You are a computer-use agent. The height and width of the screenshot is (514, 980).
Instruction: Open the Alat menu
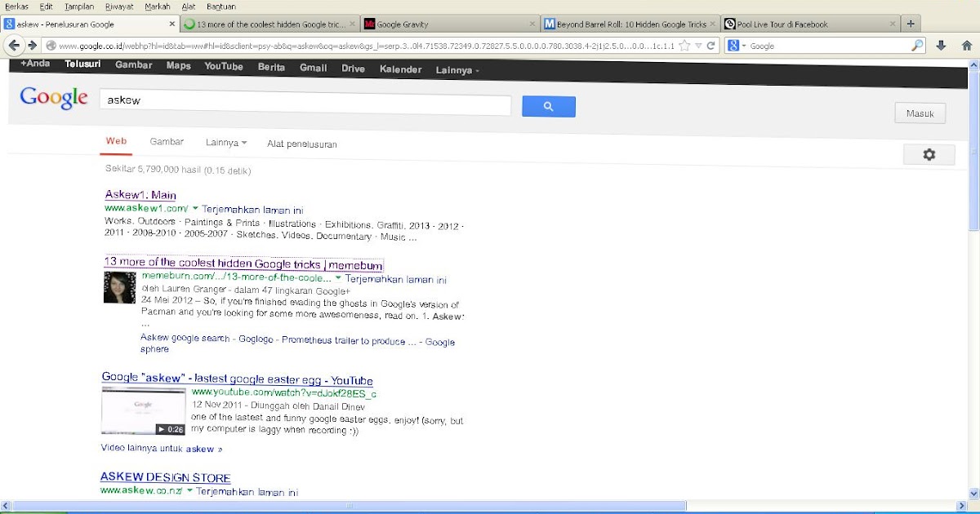189,7
